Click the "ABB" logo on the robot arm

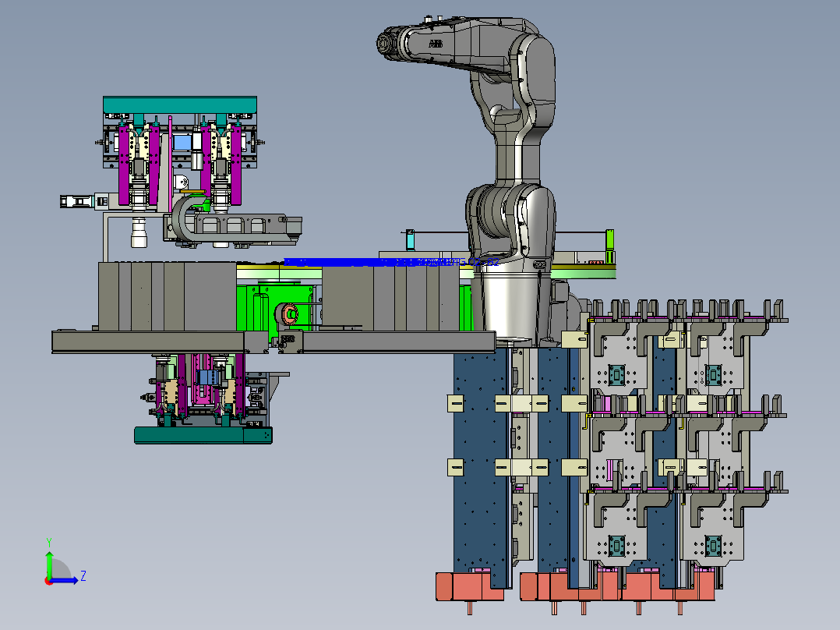436,44
